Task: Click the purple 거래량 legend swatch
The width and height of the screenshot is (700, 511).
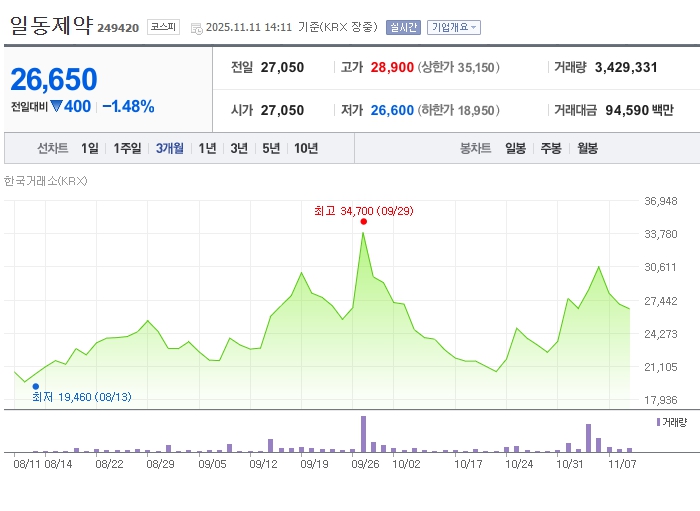Action: [658, 423]
